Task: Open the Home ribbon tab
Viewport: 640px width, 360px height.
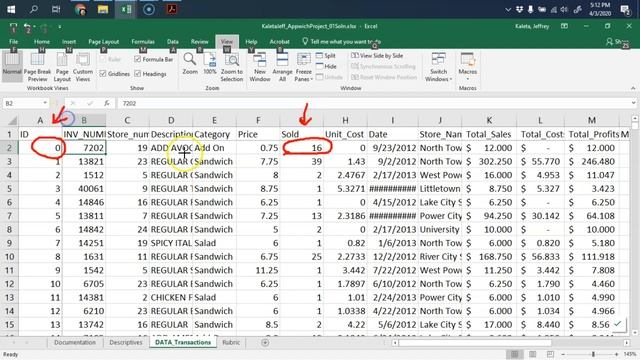Action: click(42, 42)
